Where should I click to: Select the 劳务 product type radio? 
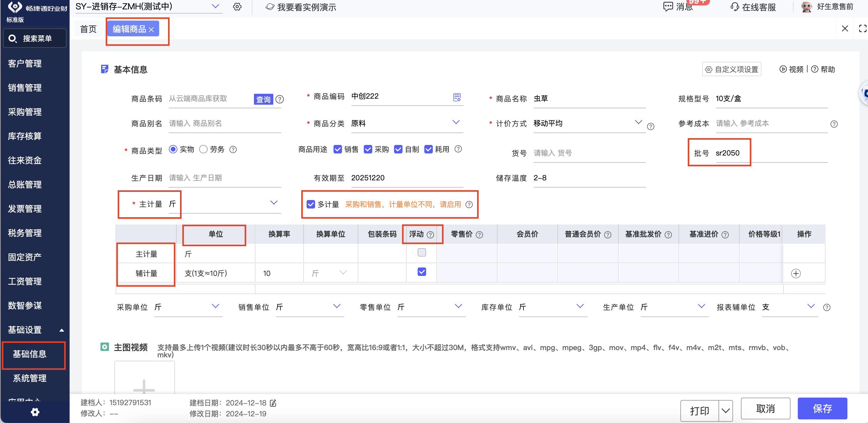pyautogui.click(x=203, y=149)
